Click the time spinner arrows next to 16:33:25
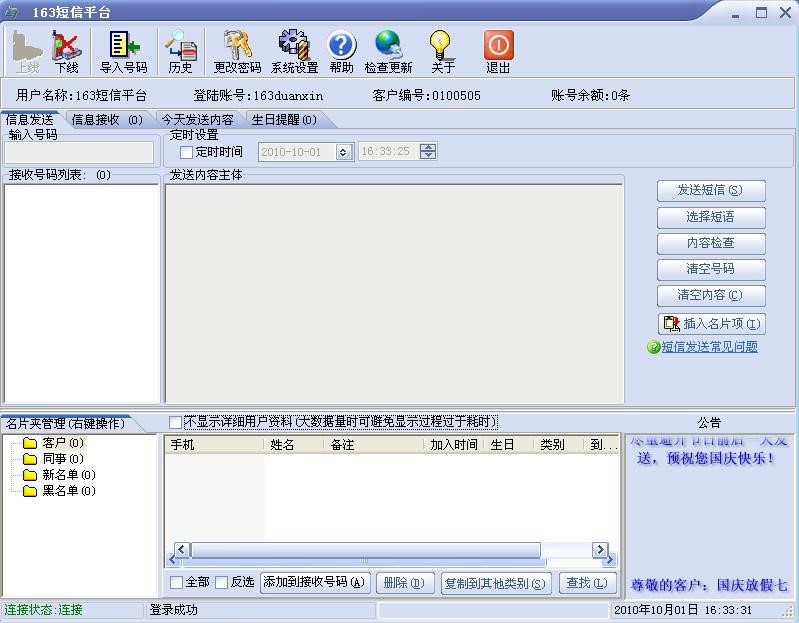Image resolution: width=799 pixels, height=623 pixels. pyautogui.click(x=428, y=151)
